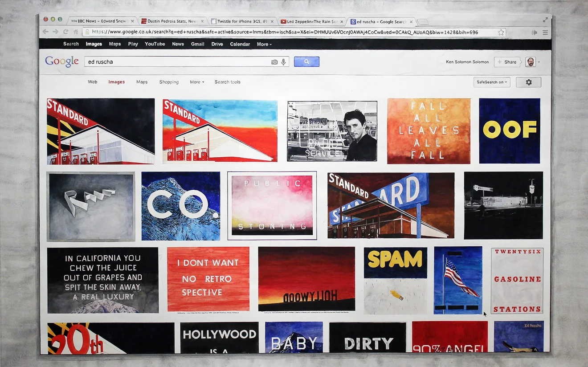588x367 pixels.
Task: Click the Search tools option
Action: 228,82
